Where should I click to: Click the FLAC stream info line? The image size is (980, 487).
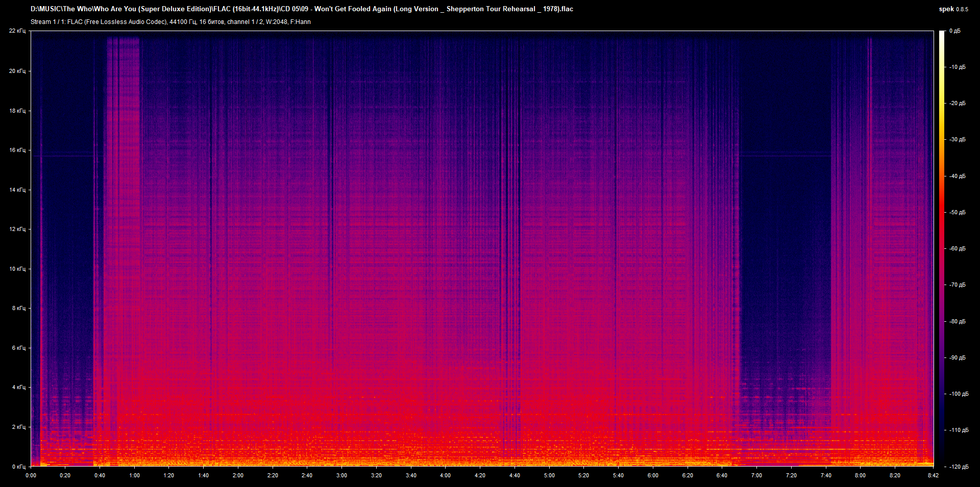point(170,22)
